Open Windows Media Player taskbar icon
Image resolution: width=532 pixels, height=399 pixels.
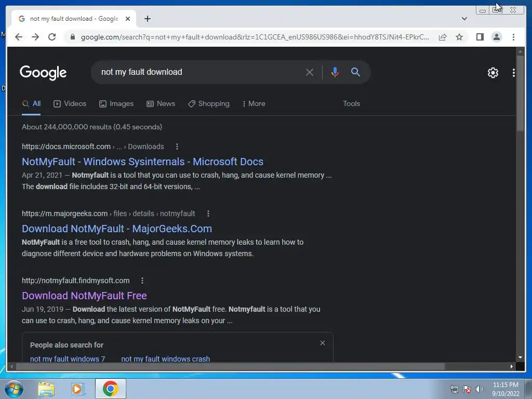[x=78, y=389]
